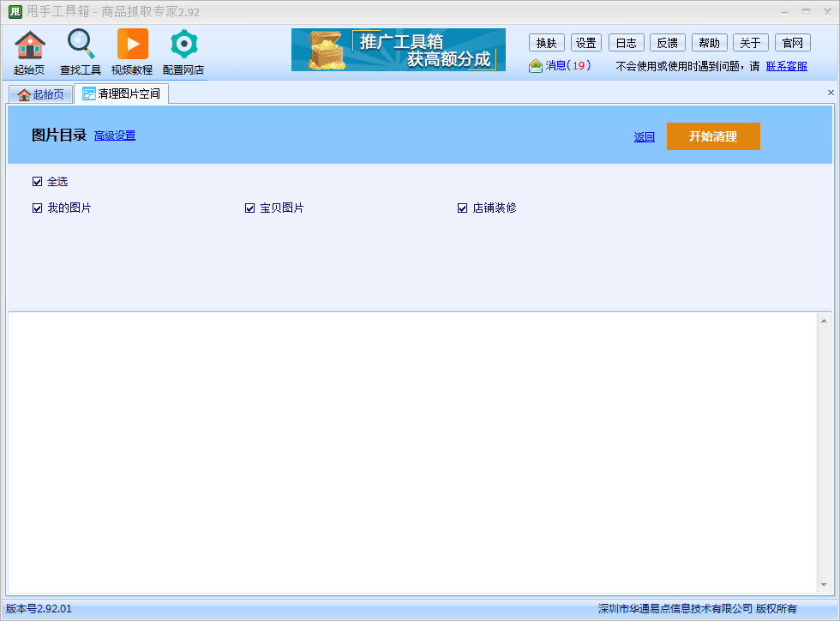Open the 消息(19) messages link

click(567, 65)
